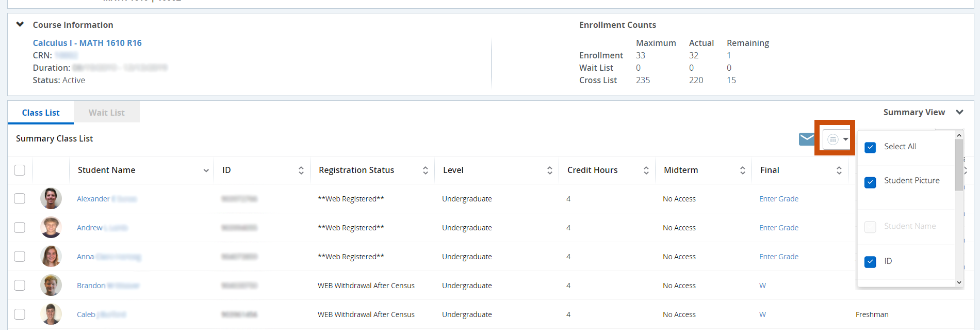Click Anna's student photo thumbnail
This screenshot has width=980, height=330.
(51, 257)
